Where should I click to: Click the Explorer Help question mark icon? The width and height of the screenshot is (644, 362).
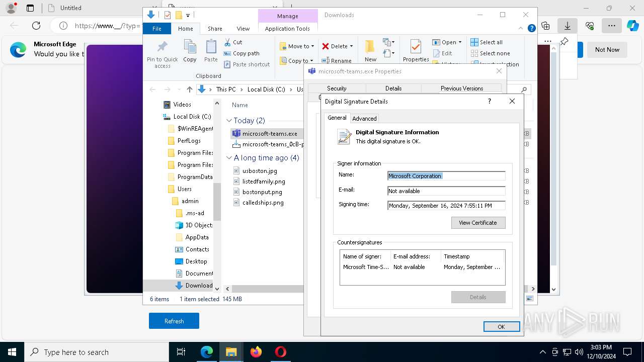click(x=531, y=29)
